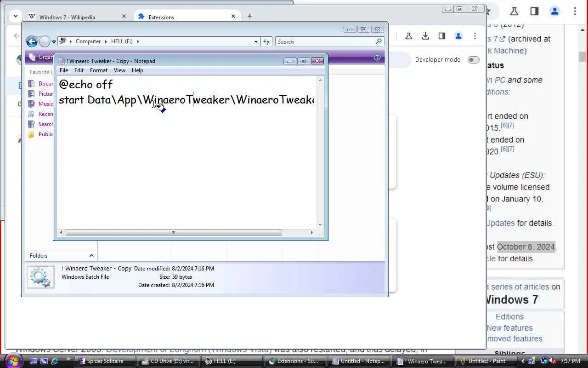Screen dimensions: 588x368
Task: Open Explorer help question-mark icon
Action: coord(377,57)
